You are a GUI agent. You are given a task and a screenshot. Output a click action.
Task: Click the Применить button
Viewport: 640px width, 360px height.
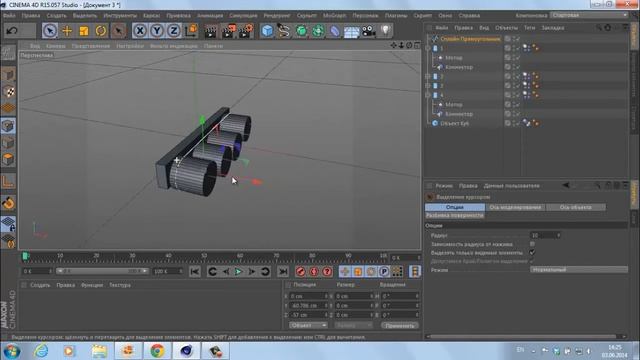tap(400, 325)
